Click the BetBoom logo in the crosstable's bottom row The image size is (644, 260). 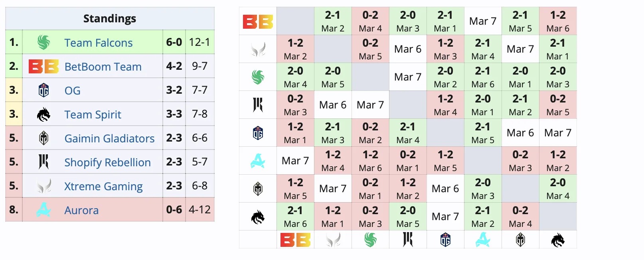point(295,240)
